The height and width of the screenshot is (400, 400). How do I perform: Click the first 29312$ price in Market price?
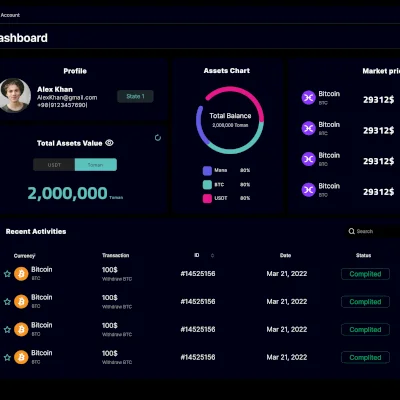(379, 99)
